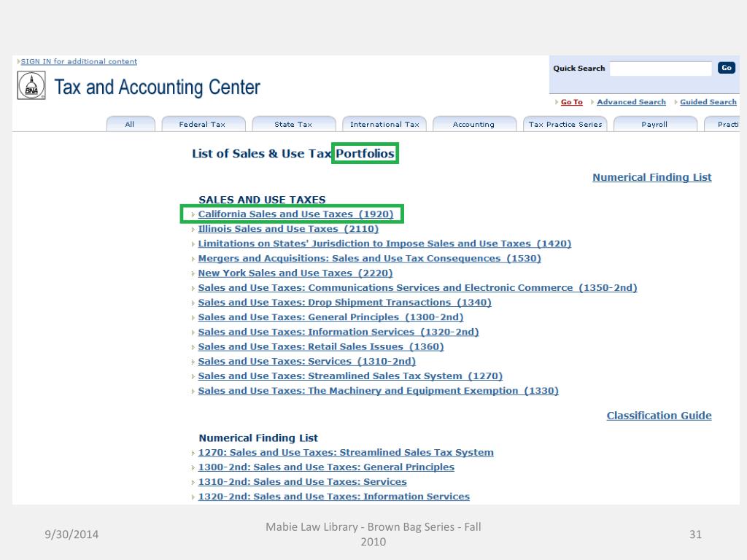The image size is (747, 560).
Task: Click the arrow bullet before Guided Search
Action: [676, 102]
